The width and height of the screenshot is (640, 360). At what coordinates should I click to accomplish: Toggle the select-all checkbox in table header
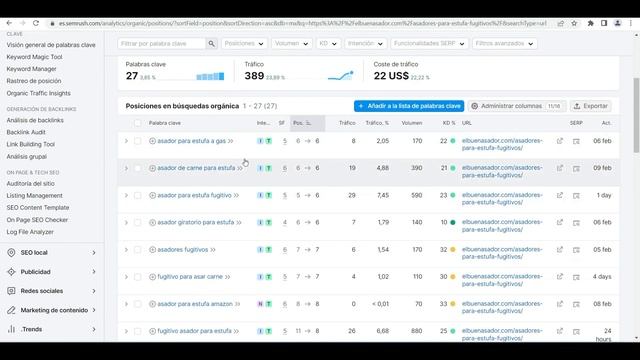138,123
